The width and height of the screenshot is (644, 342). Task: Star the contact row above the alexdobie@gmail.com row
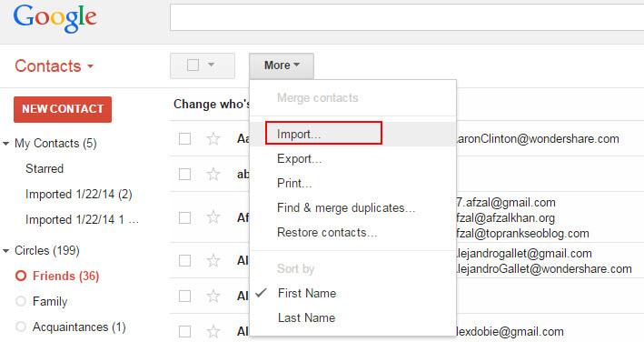(x=213, y=296)
